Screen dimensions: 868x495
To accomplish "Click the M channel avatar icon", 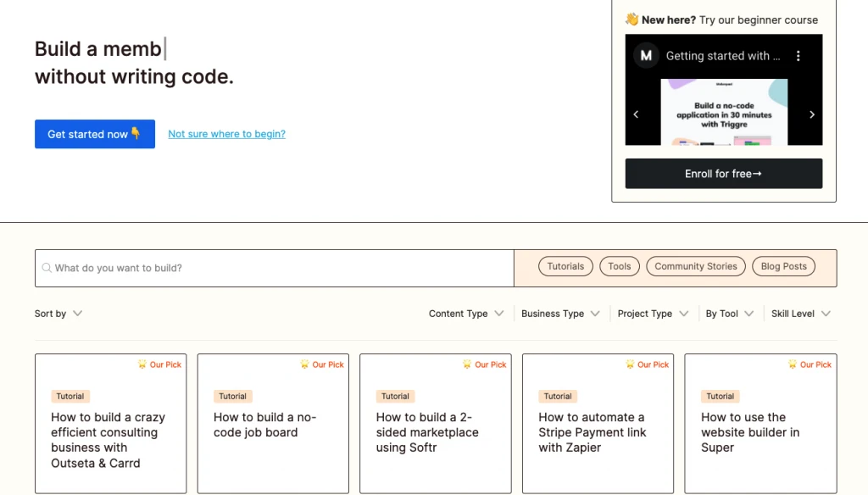I will tap(645, 55).
